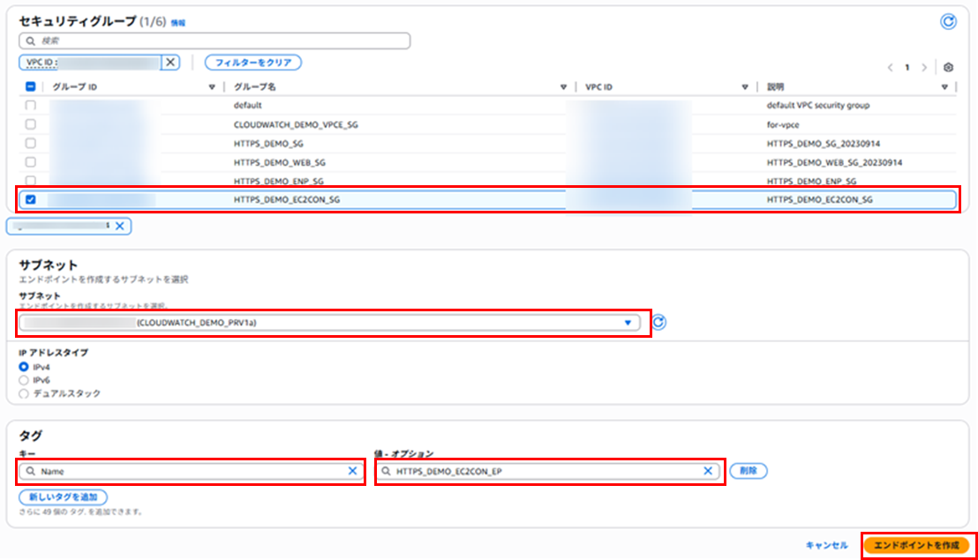Open the CLOUDWATCH_DEMO_PRV1a subnet dropdown
This screenshot has width=978, height=560.
(329, 323)
